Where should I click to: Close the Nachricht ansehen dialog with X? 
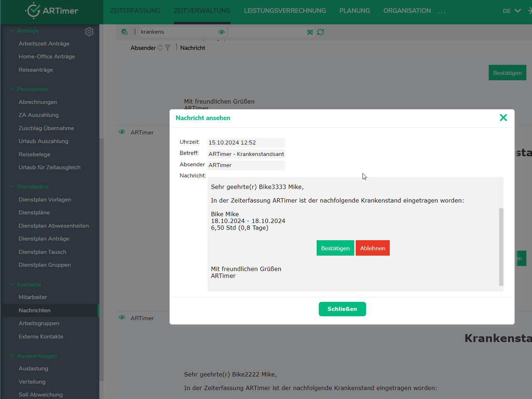pos(503,118)
